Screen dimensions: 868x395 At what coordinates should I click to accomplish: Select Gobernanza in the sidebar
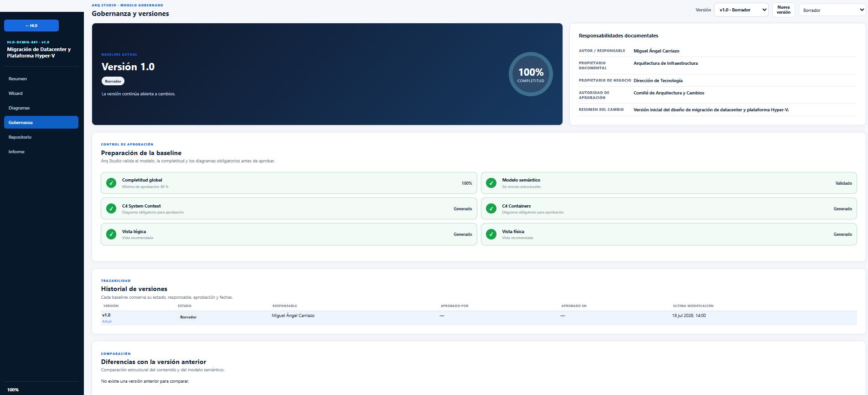tap(41, 122)
